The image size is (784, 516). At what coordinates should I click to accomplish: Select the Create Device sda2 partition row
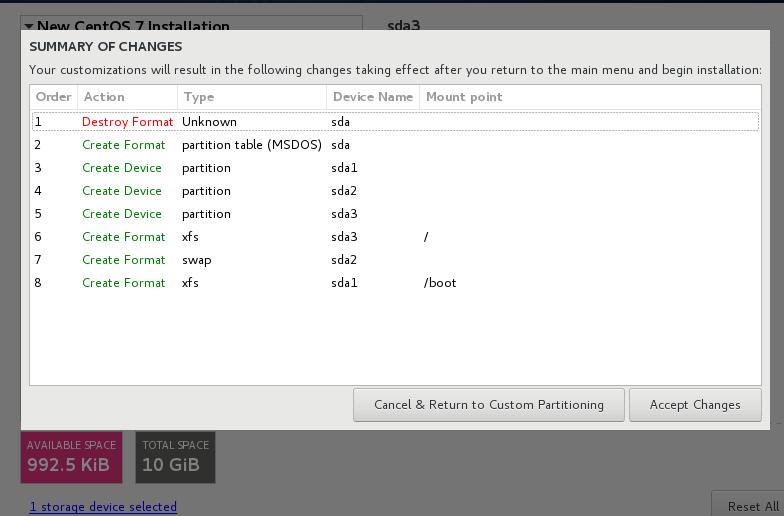coord(394,191)
